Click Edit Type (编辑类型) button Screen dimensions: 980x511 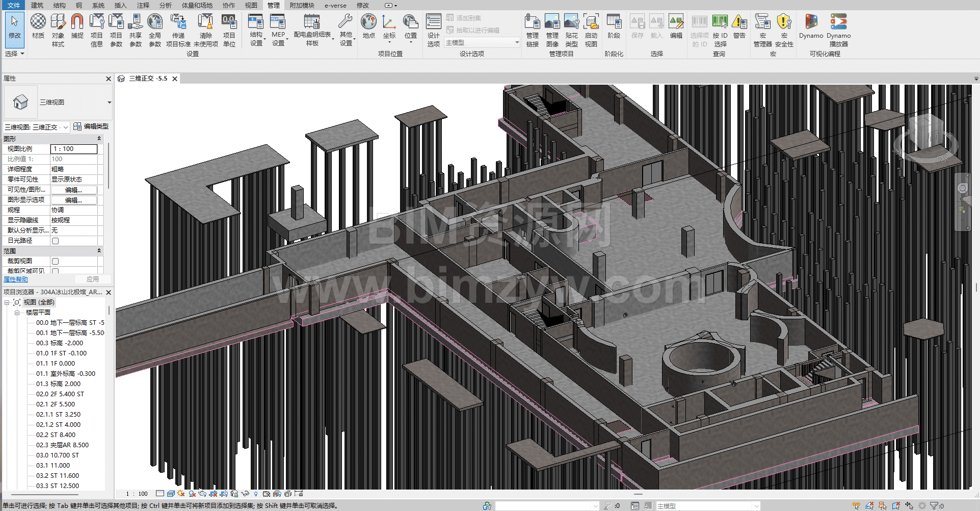(x=91, y=126)
